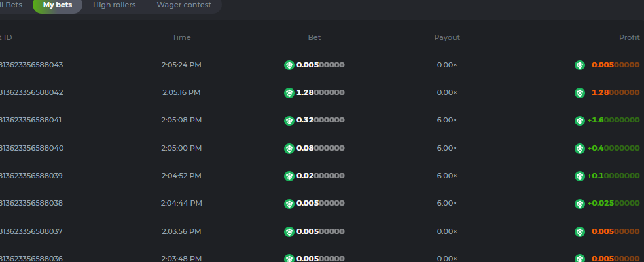Select the row timed 2:05:00 PM
This screenshot has width=644, height=262.
(181, 148)
